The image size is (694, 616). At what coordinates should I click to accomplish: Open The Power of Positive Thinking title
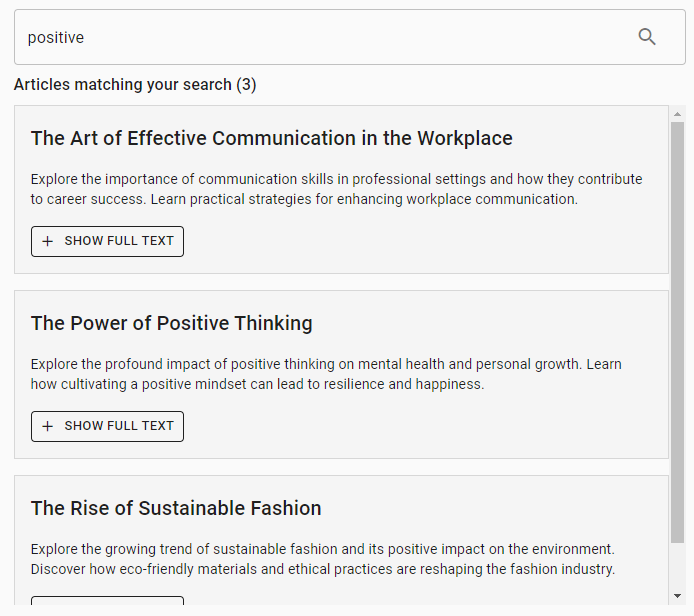(x=171, y=323)
